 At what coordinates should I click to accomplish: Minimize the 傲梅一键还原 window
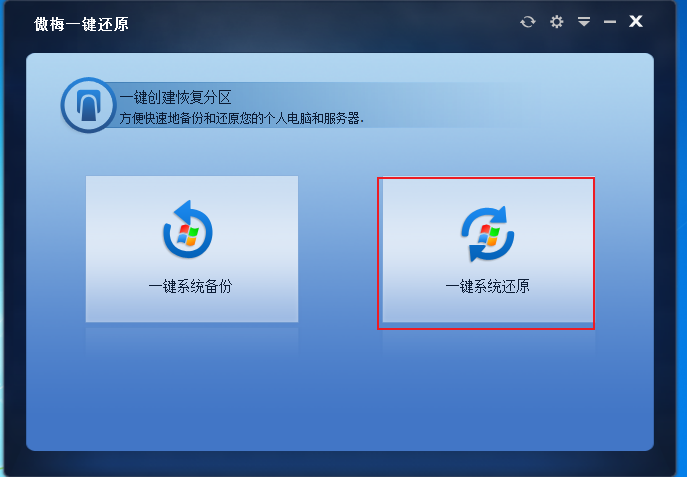(x=610, y=21)
